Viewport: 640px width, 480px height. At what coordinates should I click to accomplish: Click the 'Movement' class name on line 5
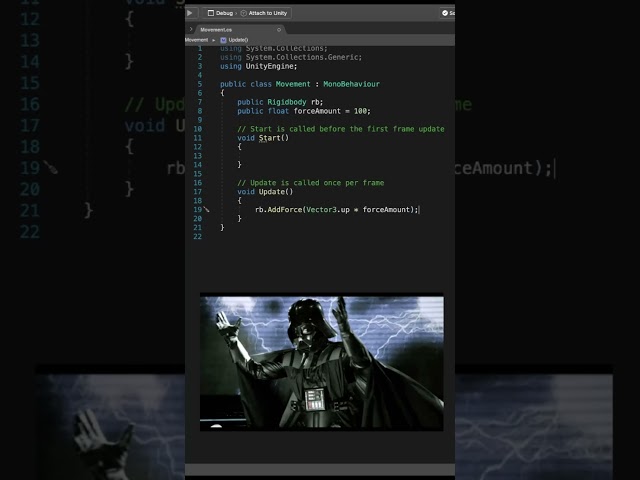[x=293, y=84]
